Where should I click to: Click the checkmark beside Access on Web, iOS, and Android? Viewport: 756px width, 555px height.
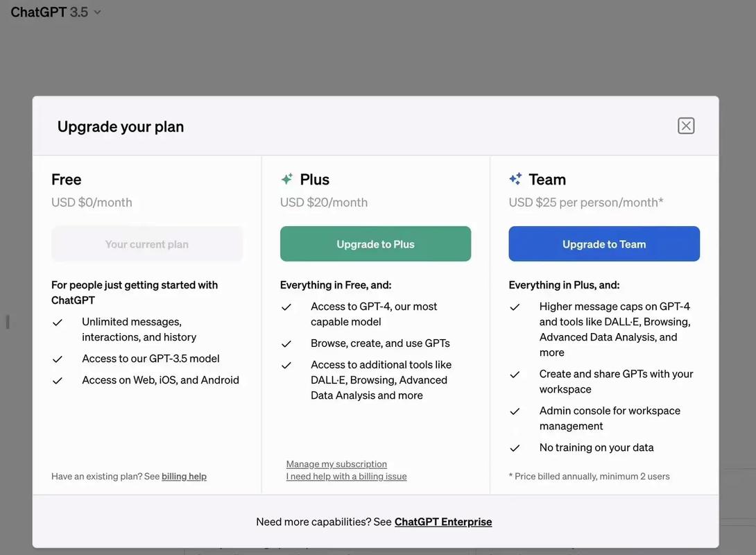coord(58,381)
